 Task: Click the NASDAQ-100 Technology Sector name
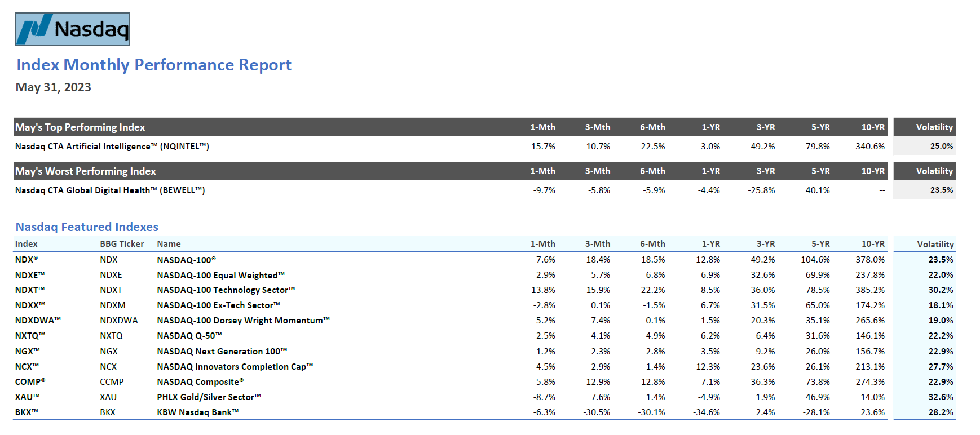(x=226, y=290)
